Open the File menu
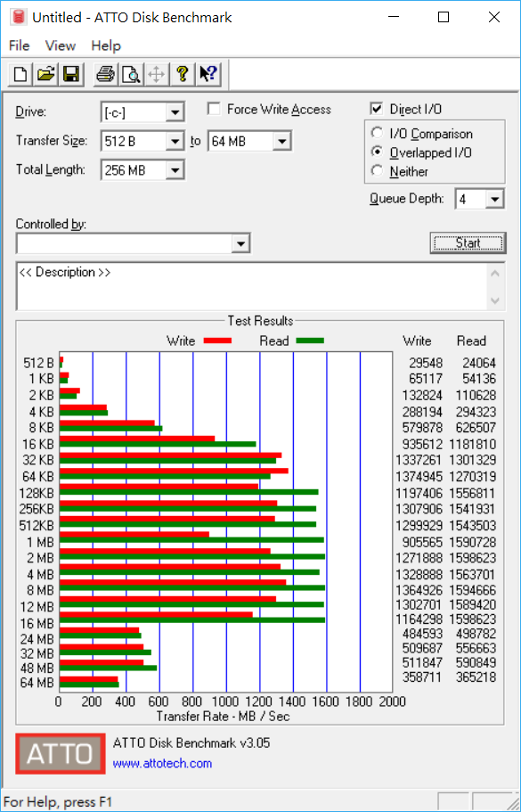 coord(19,45)
